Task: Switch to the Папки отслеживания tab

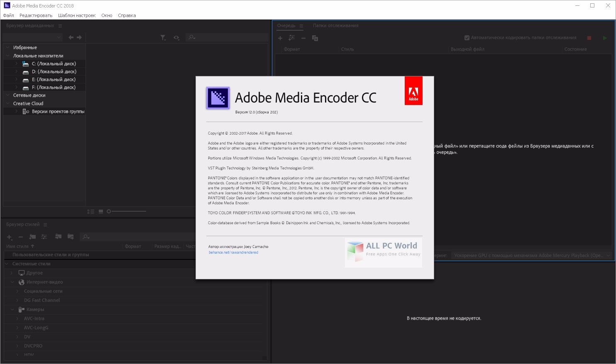Action: tap(335, 25)
